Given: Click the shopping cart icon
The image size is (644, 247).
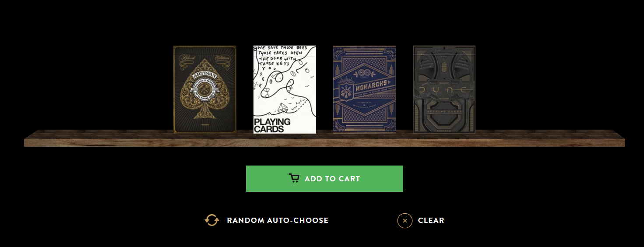Looking at the screenshot, I should click(294, 178).
